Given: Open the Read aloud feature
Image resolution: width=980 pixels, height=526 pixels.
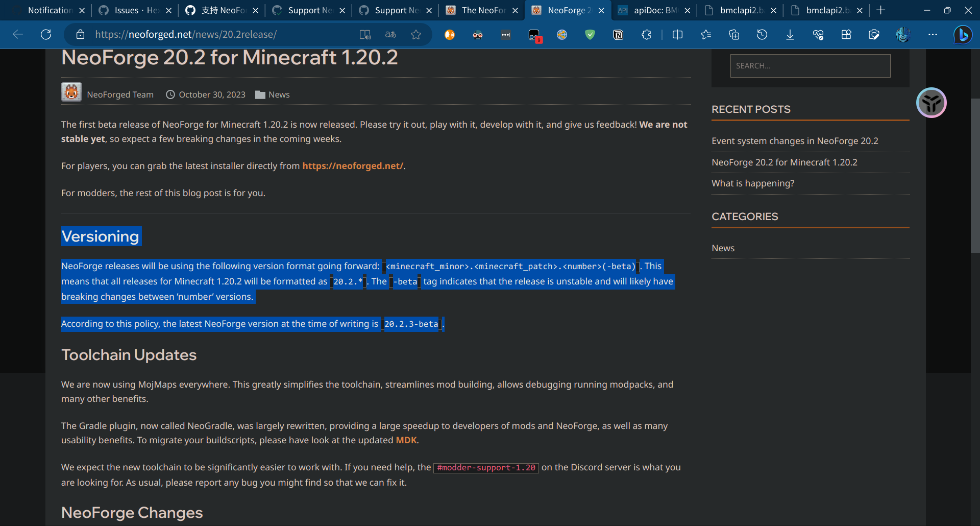Looking at the screenshot, I should click(365, 34).
